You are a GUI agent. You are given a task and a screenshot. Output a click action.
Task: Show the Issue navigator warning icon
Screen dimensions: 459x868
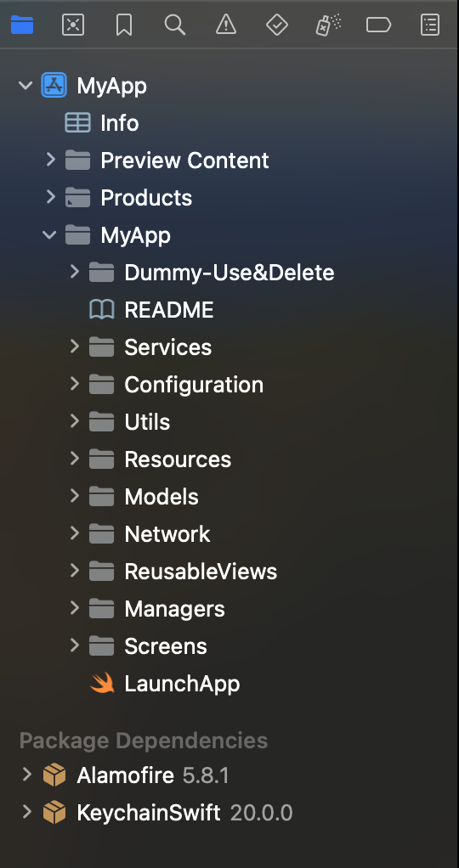[x=226, y=25]
